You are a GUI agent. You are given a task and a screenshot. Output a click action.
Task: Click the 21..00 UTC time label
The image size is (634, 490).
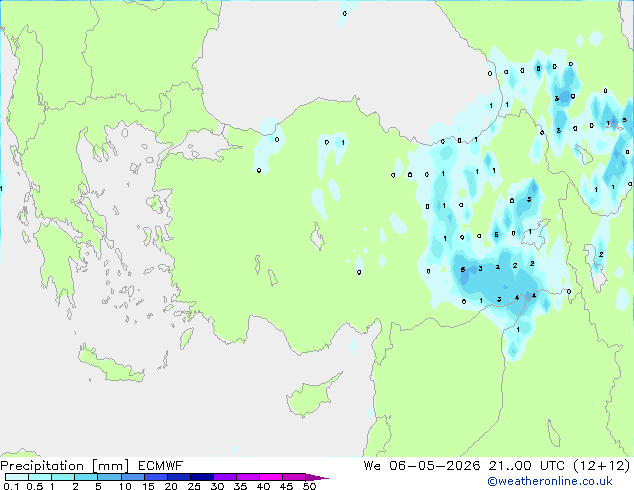coord(526,466)
